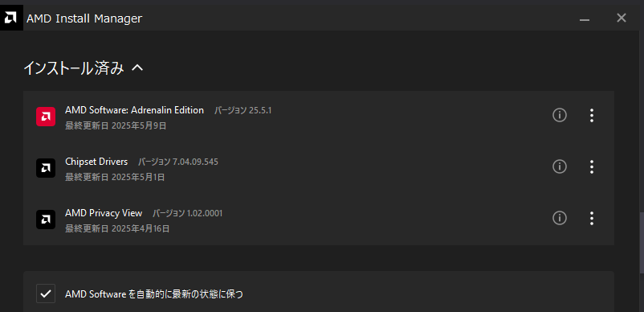Open info for AMD Privacy View
This screenshot has width=644, height=312.
point(560,218)
